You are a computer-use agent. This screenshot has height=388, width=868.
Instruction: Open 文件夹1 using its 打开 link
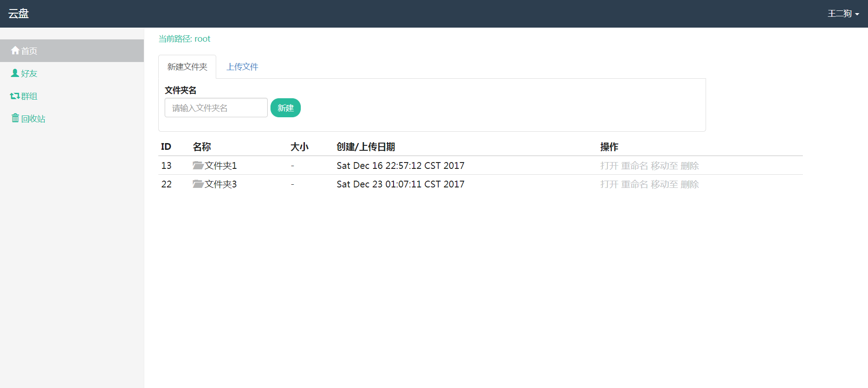pos(609,166)
